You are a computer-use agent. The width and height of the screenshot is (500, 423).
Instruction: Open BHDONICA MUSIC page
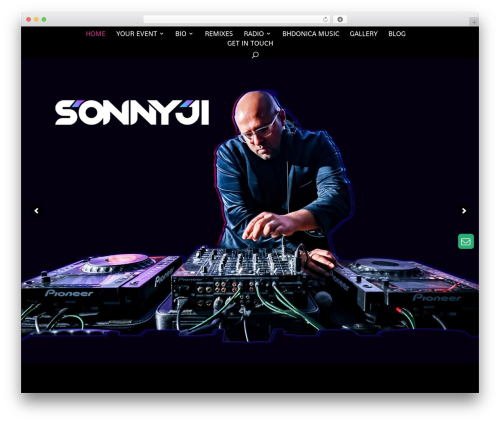click(x=311, y=34)
